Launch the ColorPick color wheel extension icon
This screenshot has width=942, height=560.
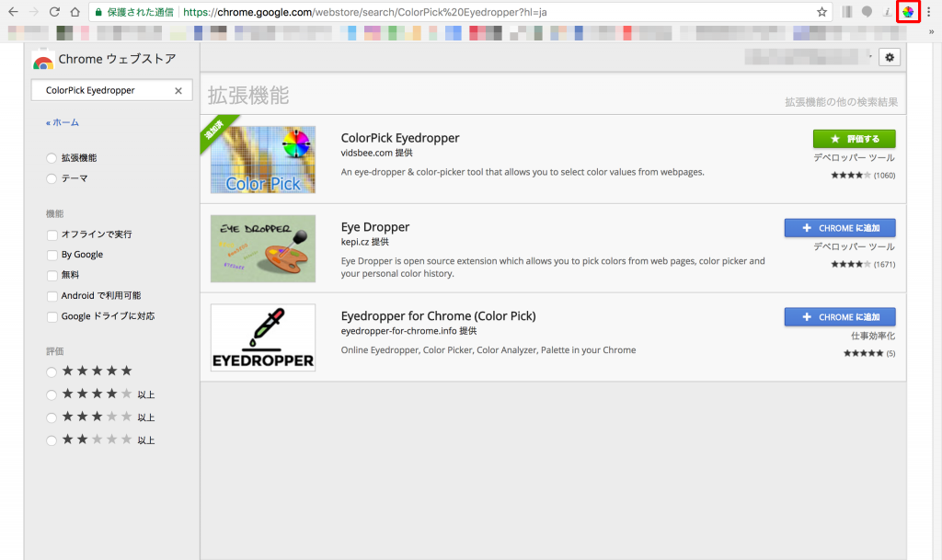[x=908, y=12]
